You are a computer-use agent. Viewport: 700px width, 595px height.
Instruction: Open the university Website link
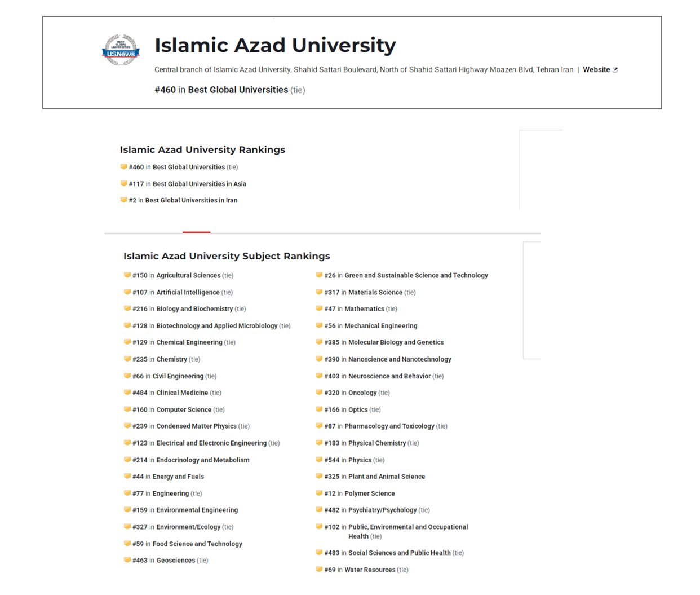pyautogui.click(x=596, y=70)
